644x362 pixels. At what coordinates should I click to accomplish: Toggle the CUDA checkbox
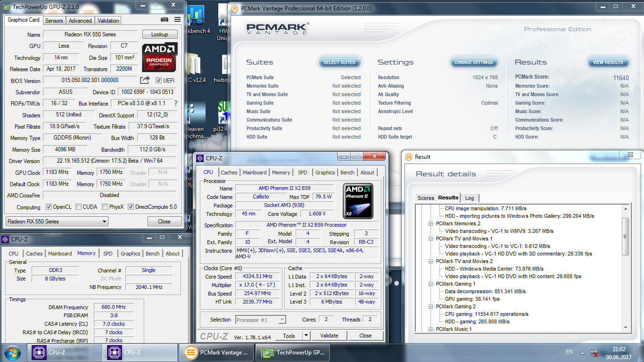click(x=79, y=207)
